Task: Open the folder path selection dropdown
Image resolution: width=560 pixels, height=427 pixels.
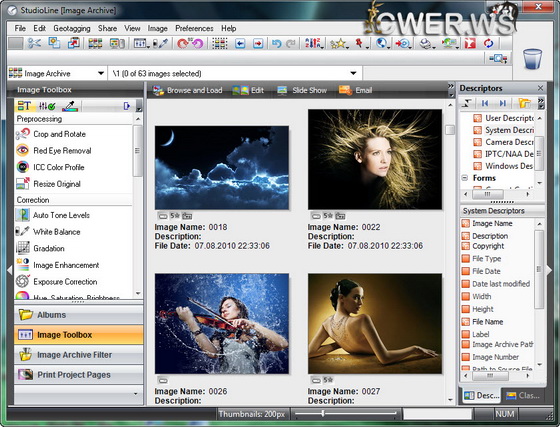Action: tap(353, 74)
